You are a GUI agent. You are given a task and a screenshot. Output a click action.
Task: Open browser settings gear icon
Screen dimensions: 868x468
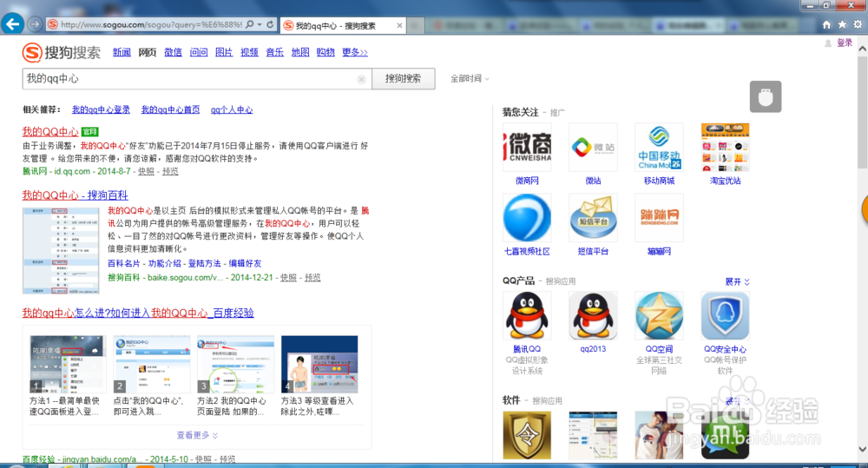tap(858, 24)
